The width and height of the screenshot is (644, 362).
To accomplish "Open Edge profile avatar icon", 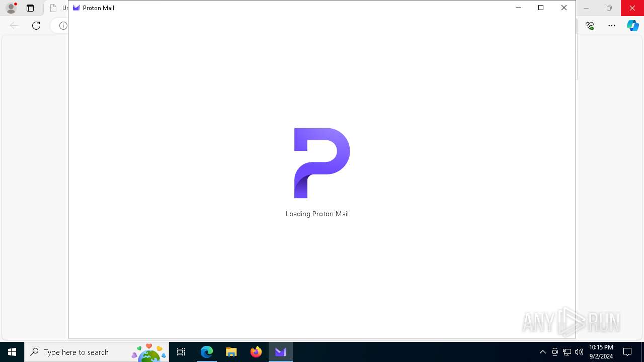I will 11,8.
